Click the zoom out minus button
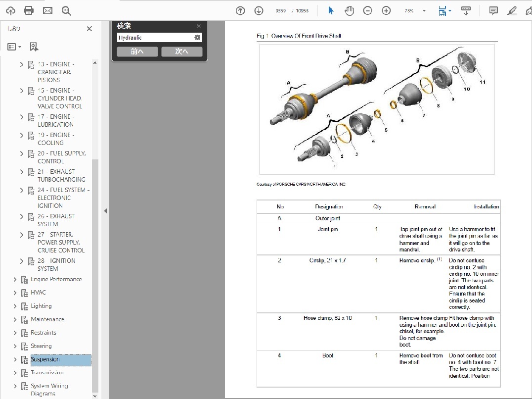This screenshot has width=532, height=399. (367, 10)
